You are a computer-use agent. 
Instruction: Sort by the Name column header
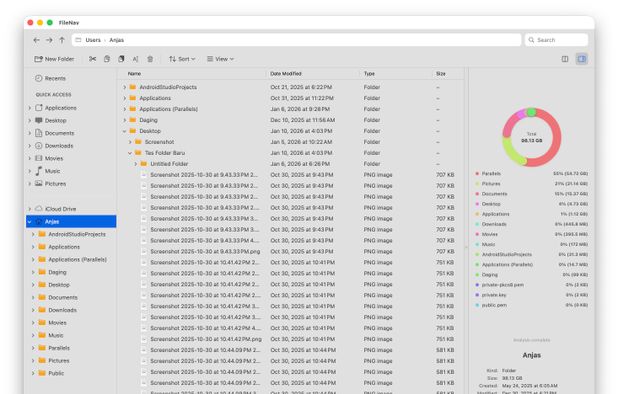(x=134, y=74)
